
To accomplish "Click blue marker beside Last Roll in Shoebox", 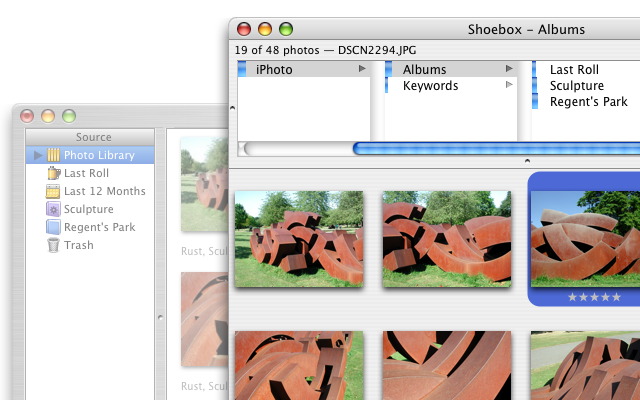I will pyautogui.click(x=534, y=69).
